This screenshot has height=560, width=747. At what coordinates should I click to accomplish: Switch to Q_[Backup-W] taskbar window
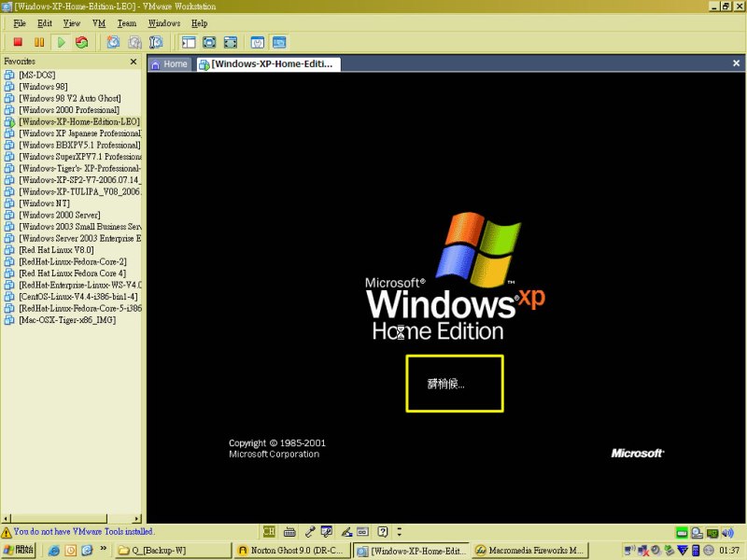point(173,550)
